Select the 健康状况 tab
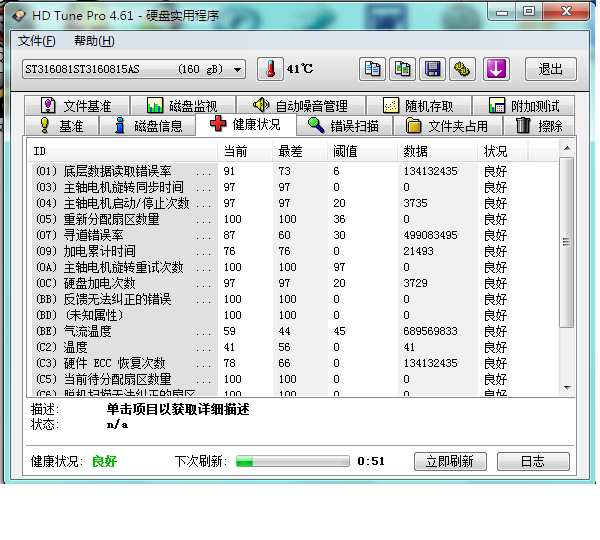This screenshot has width=600, height=540. tap(246, 124)
